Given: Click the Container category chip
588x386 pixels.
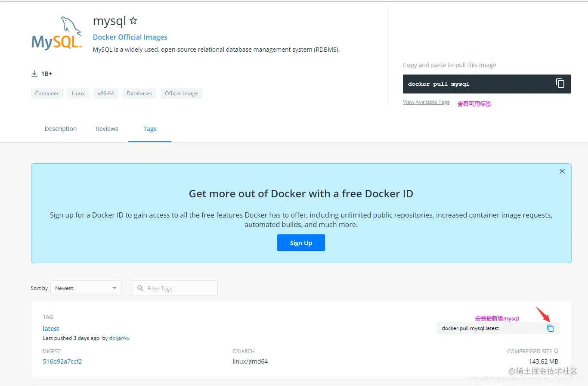Looking at the screenshot, I should 47,93.
